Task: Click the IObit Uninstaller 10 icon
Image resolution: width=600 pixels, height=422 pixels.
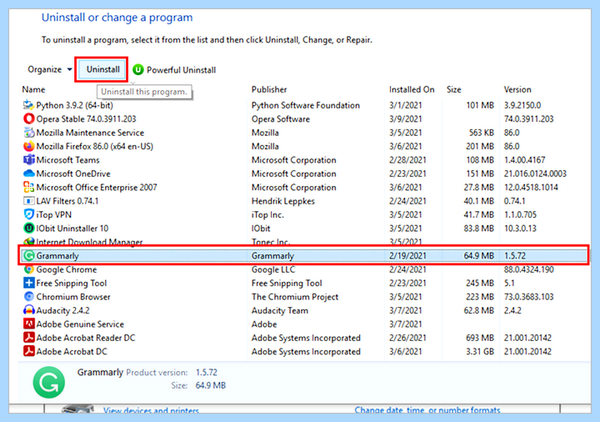Action: [29, 228]
